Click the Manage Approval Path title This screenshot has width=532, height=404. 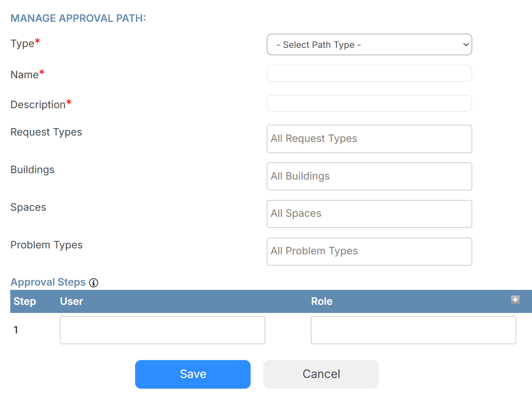[x=77, y=18]
